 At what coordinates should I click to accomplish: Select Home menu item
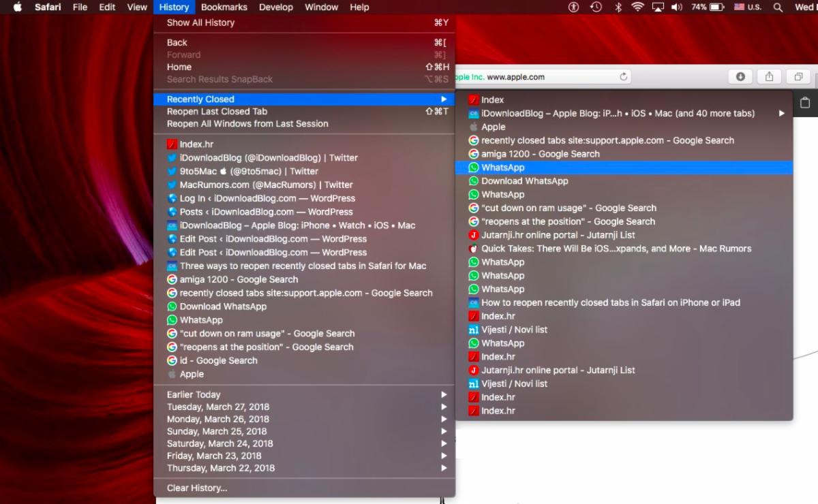[x=305, y=67]
